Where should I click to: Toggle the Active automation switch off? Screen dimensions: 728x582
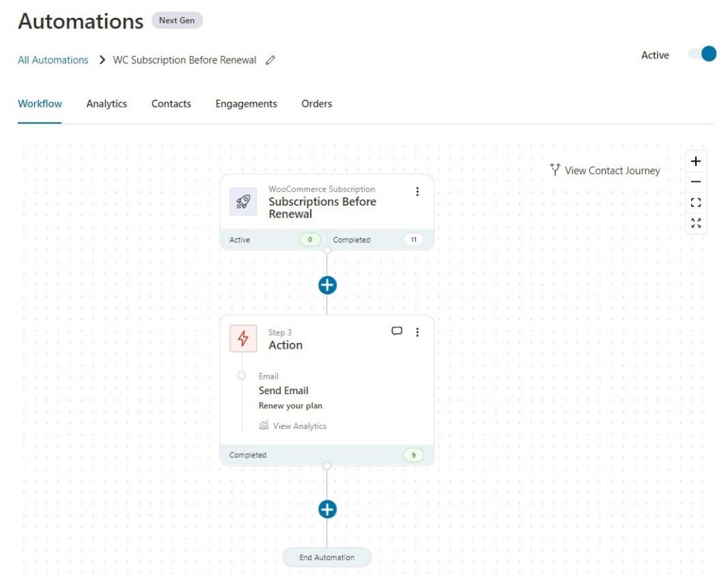[x=702, y=54]
